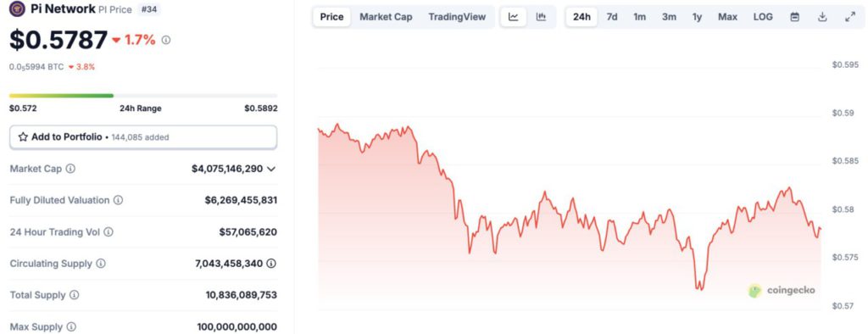Click the info icon after the circulating supply value
Viewport: 868px width, 334px height.
(270, 264)
